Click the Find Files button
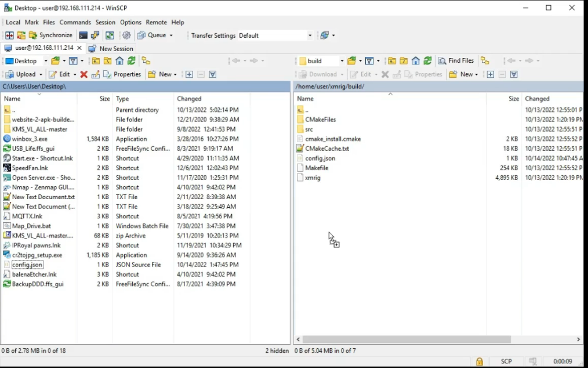Viewport: 588px width, 368px height. [456, 61]
